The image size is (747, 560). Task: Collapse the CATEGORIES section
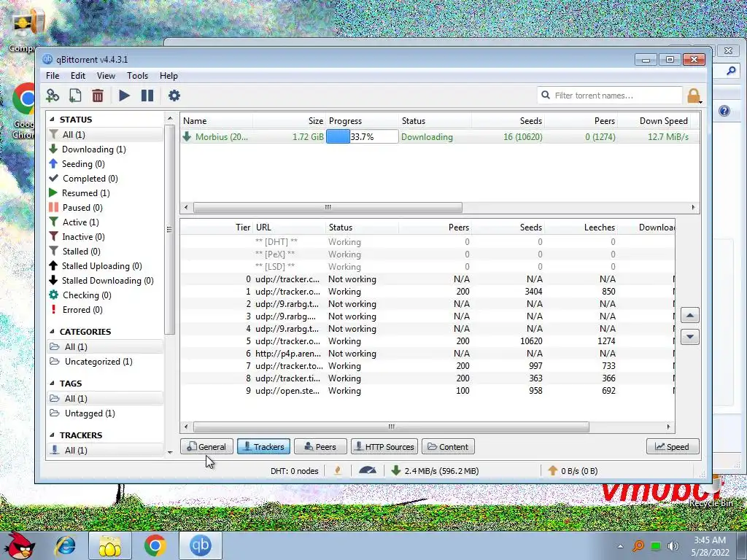52,332
